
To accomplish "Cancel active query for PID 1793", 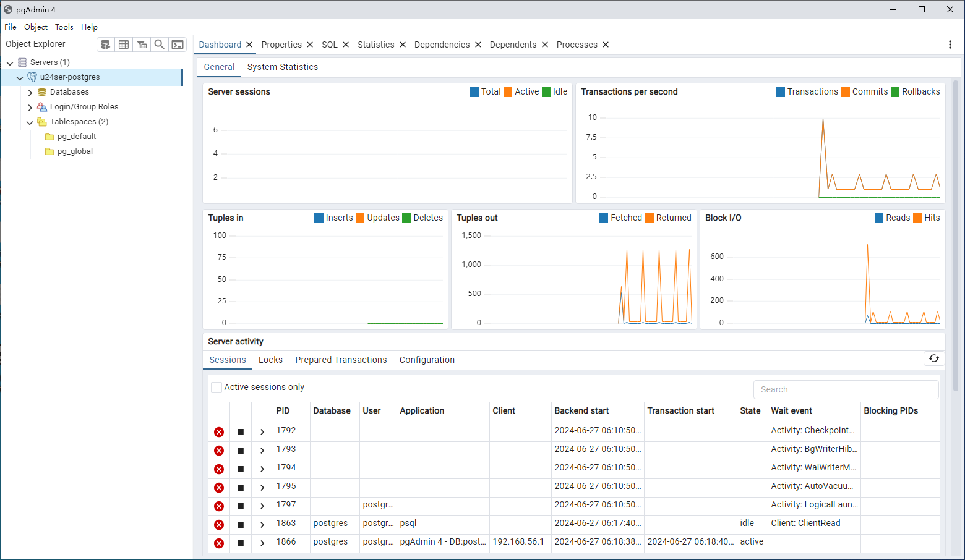I will 241,451.
